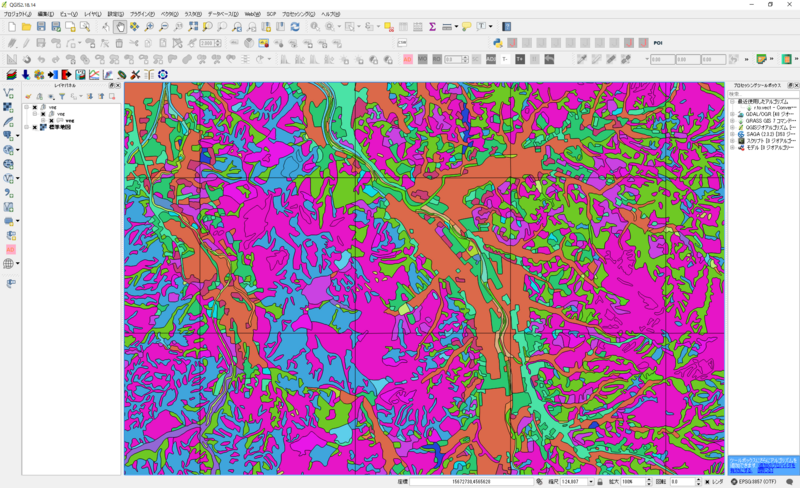
Task: Click the blue gear ring plugin icon
Action: (x=163, y=75)
